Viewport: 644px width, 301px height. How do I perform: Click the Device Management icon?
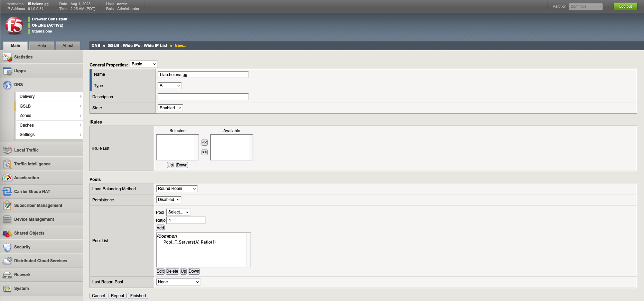point(7,219)
